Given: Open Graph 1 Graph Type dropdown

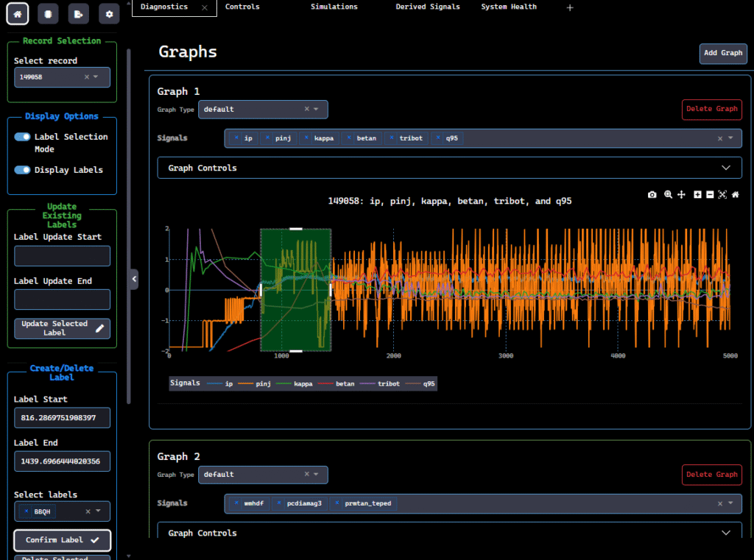Looking at the screenshot, I should 316,109.
